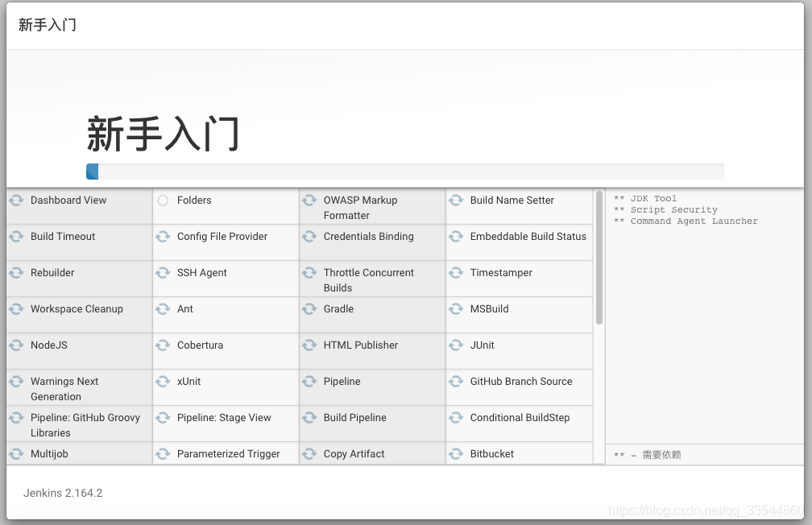
Task: Click the sync icon beside Cobertura
Action: (x=163, y=345)
